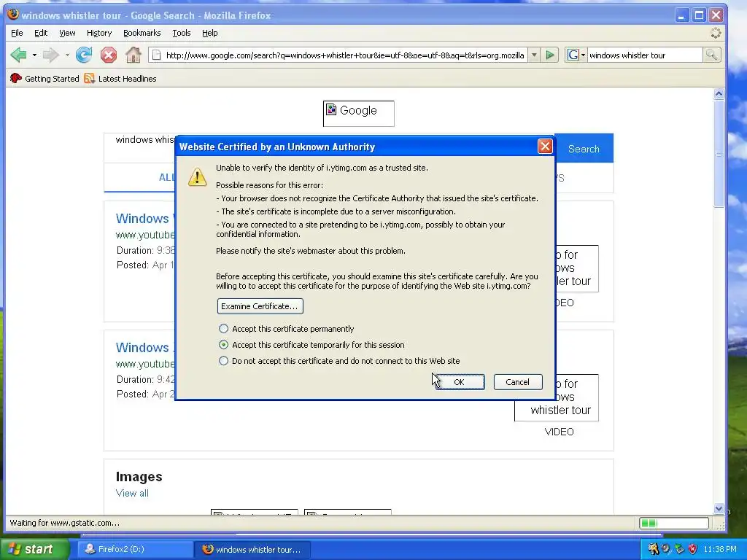
Task: Click Examine Certificate button
Action: (x=260, y=306)
